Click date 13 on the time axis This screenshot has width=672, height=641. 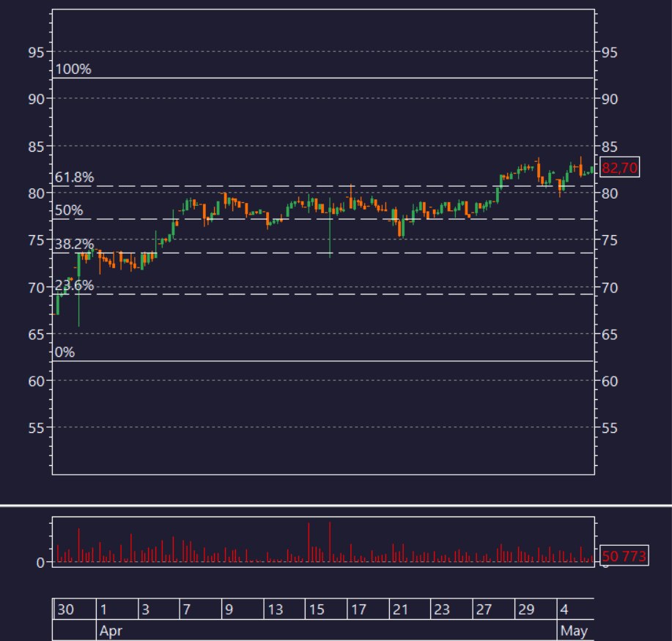[275, 609]
